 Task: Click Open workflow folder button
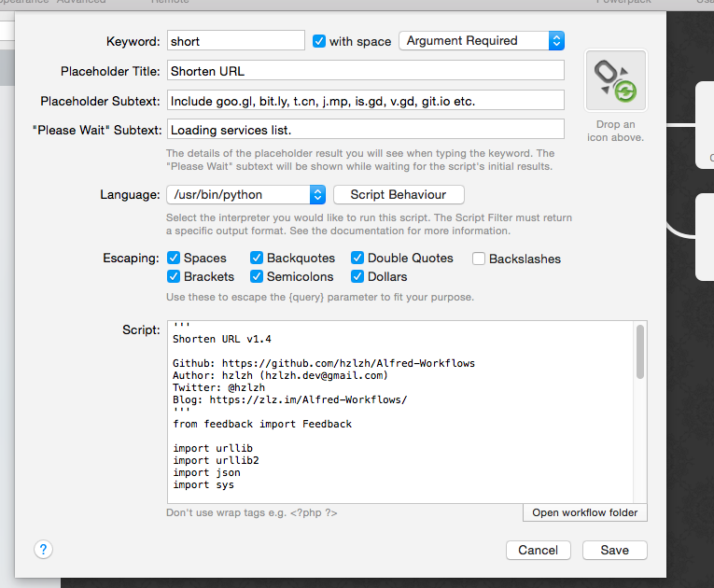point(584,512)
